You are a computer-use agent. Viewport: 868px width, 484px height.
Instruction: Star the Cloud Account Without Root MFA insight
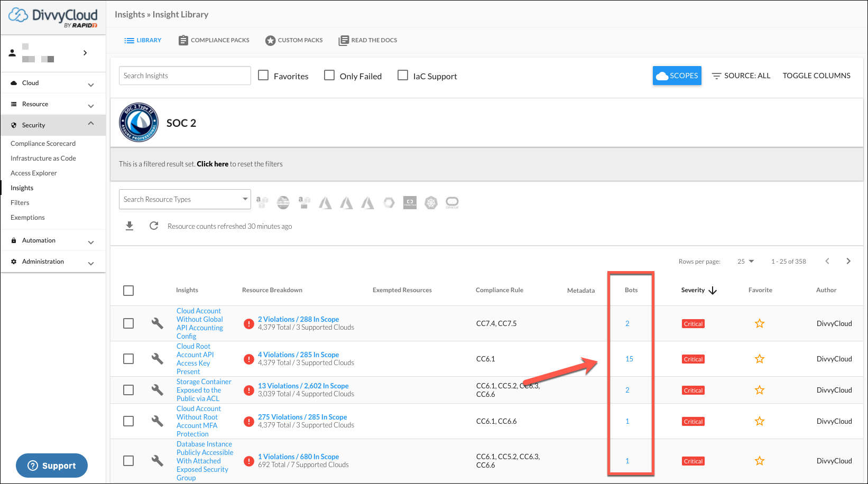[x=760, y=421]
